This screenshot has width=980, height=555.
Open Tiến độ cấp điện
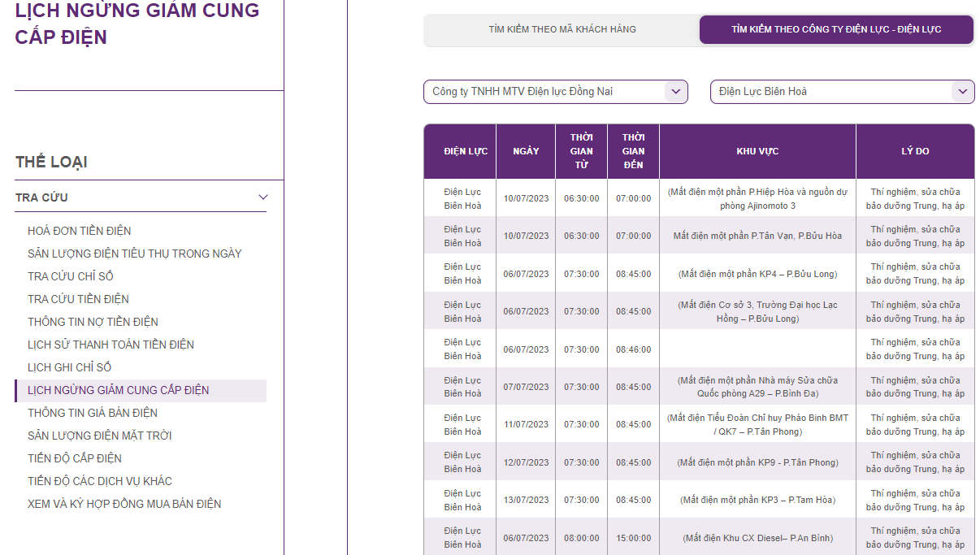pos(75,458)
